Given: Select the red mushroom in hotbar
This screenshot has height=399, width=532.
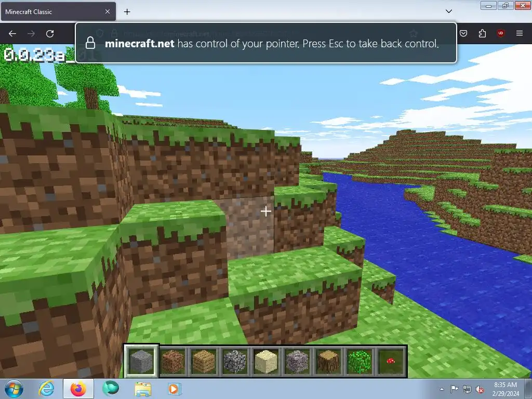Looking at the screenshot, I should [391, 362].
